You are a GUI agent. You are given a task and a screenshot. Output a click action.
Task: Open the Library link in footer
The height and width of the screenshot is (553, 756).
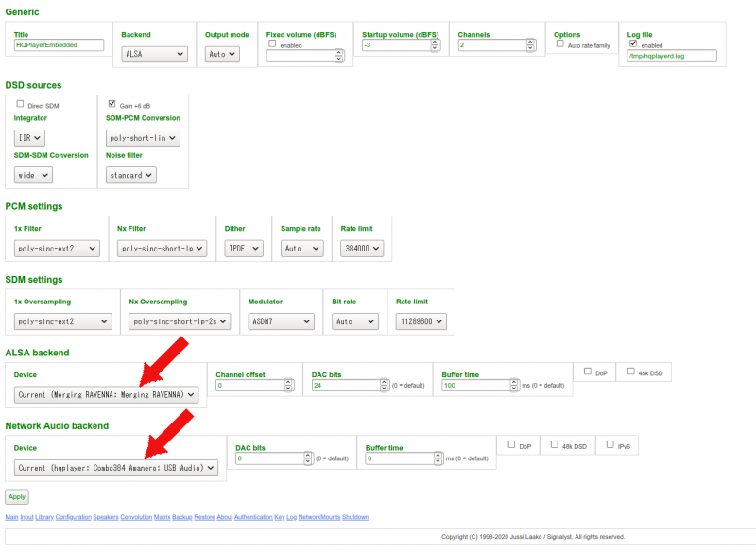coord(44,518)
